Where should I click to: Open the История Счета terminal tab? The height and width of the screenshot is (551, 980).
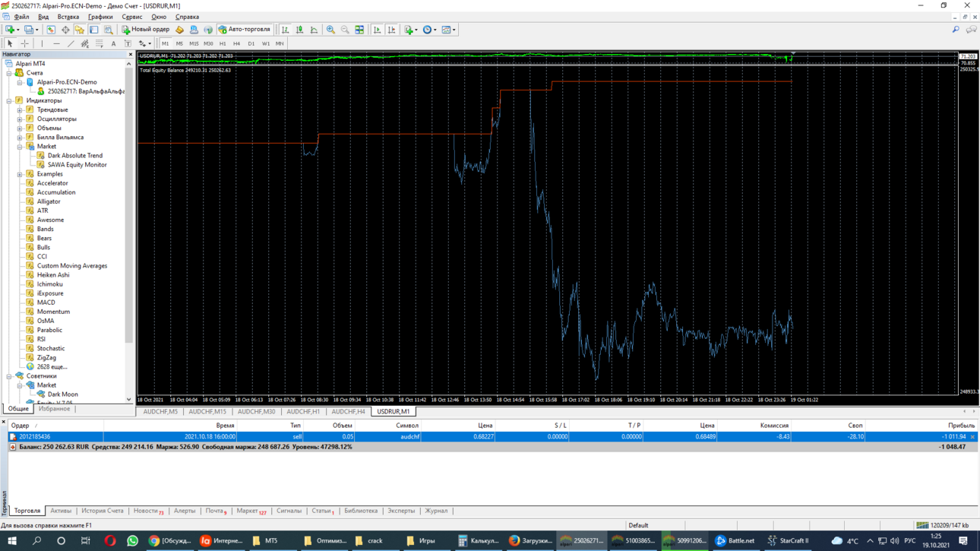coord(102,511)
